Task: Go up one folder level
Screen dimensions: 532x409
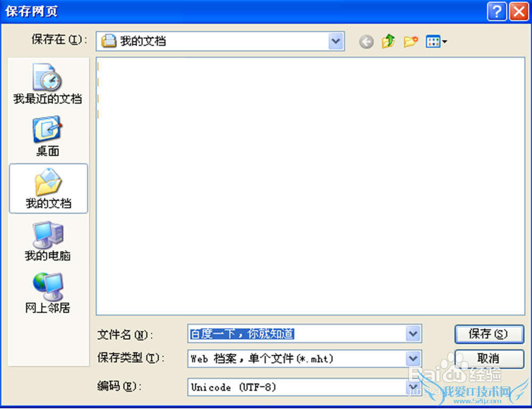Action: pos(388,41)
